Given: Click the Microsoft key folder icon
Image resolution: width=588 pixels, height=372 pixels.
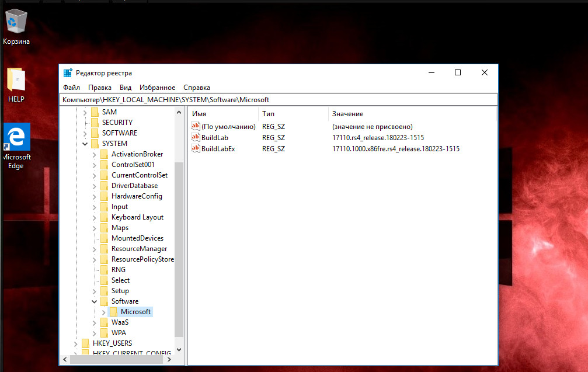Looking at the screenshot, I should [x=114, y=312].
